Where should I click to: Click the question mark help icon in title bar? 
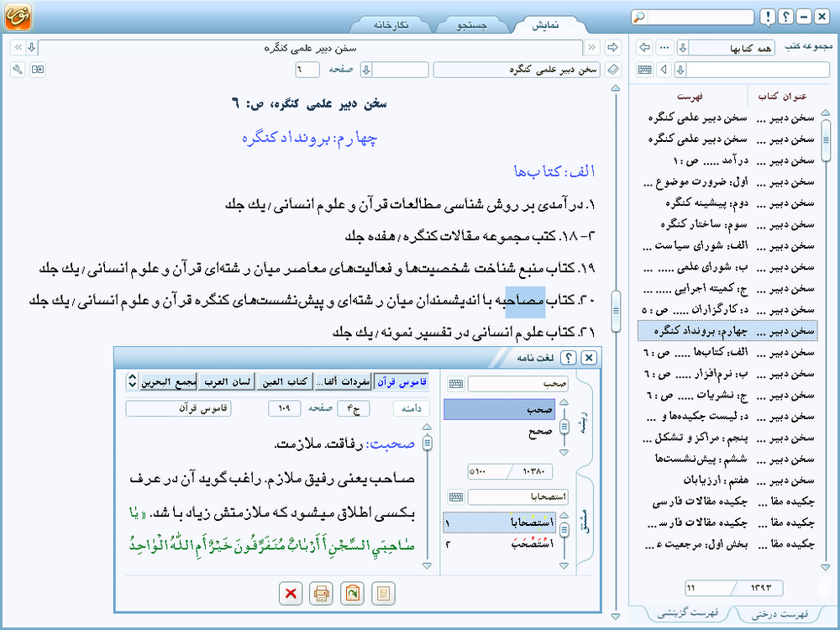(x=785, y=17)
